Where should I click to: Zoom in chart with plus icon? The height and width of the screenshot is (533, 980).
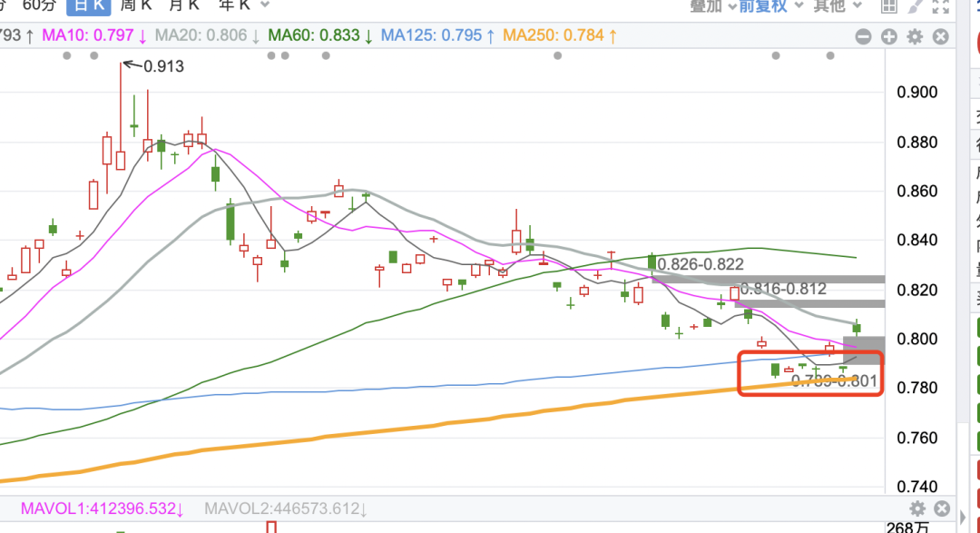pyautogui.click(x=888, y=37)
